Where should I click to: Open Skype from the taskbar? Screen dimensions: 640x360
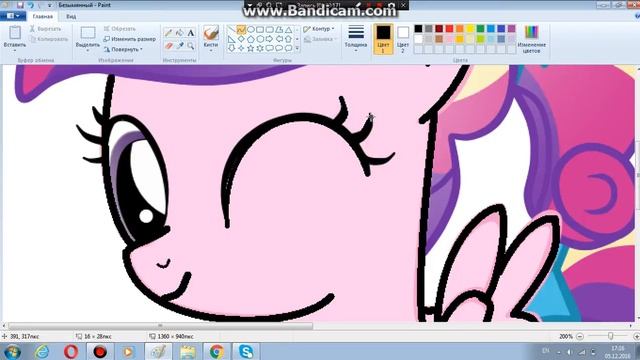(x=246, y=351)
